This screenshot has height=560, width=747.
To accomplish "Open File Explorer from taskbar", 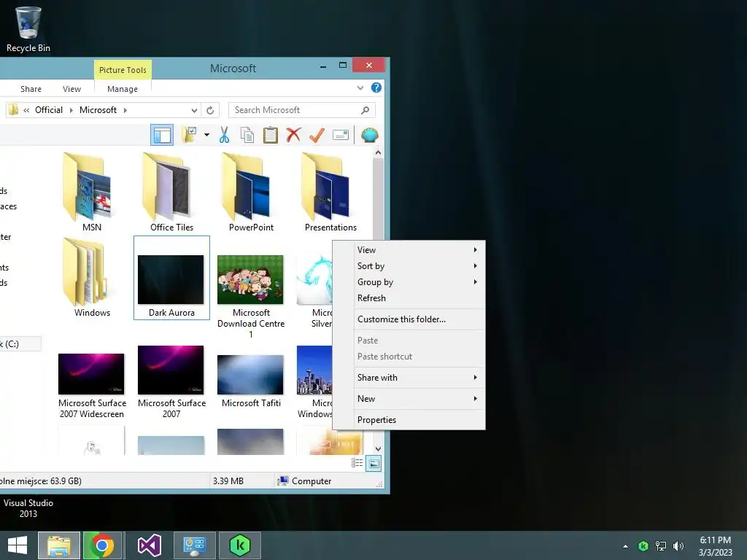I will [58, 545].
